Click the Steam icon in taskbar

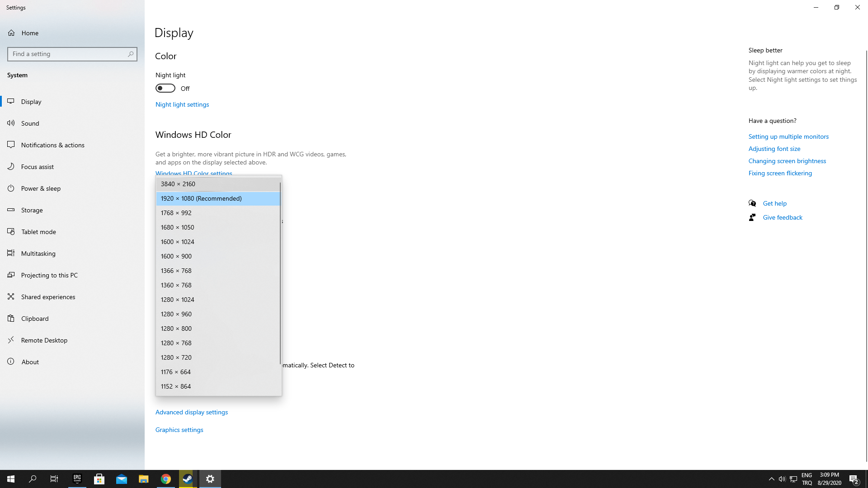[188, 479]
